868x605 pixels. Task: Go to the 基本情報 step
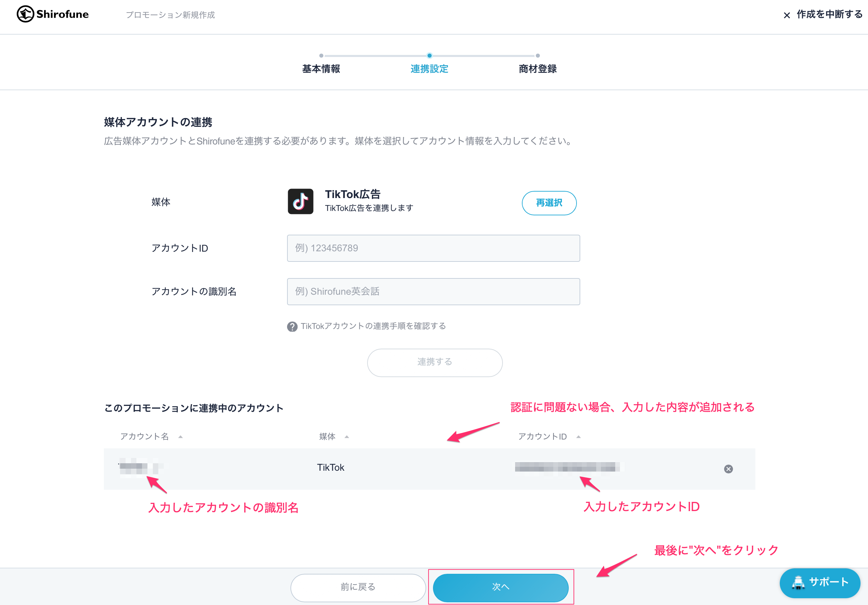321,69
